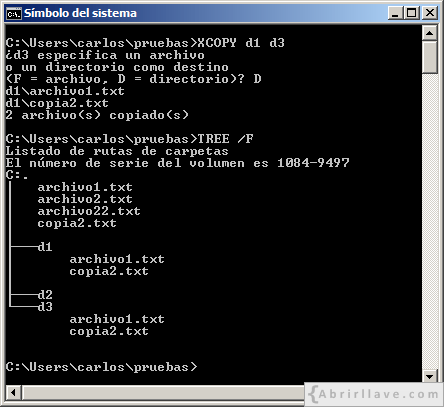Viewport: 444px width, 407px height.
Task: Click the line 'o un directorio como destino'
Action: tap(117, 67)
